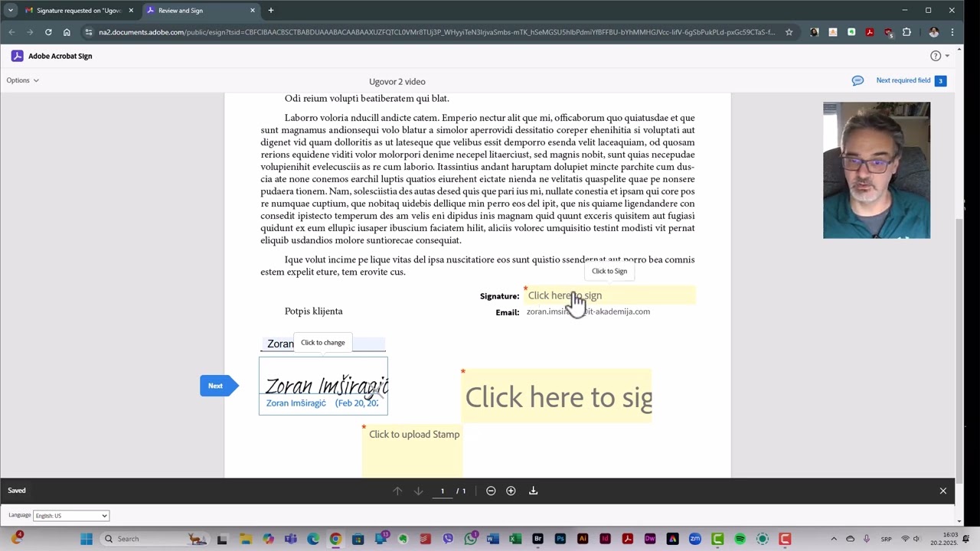
Task: Launch Zoom from the taskbar
Action: (694, 539)
